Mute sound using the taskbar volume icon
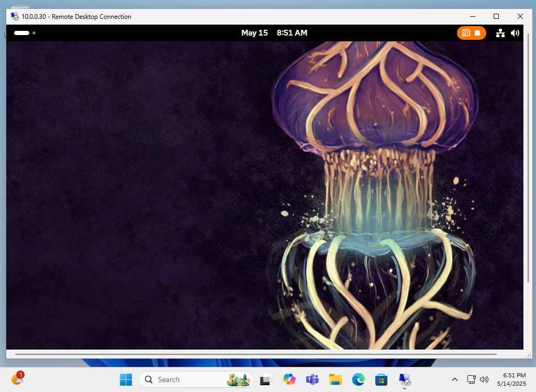 pyautogui.click(x=484, y=379)
